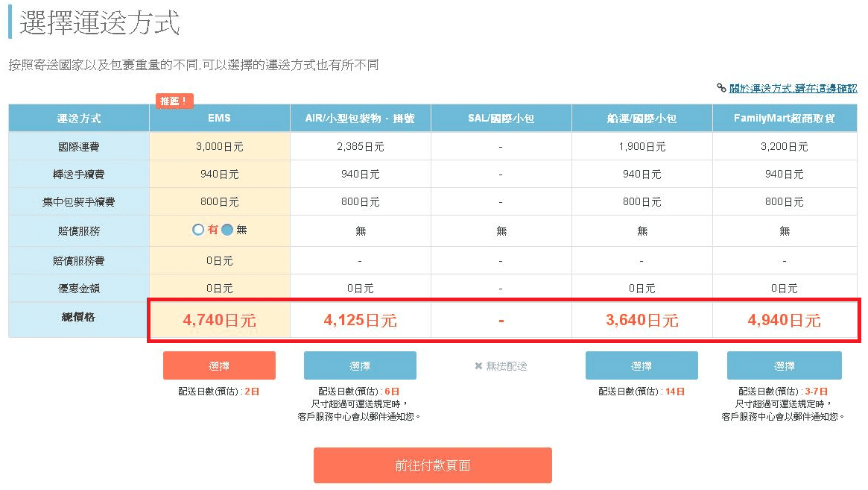This screenshot has height=490, width=868.
Task: Click the chain-link icon beside 關於運送方式
Action: click(x=721, y=88)
